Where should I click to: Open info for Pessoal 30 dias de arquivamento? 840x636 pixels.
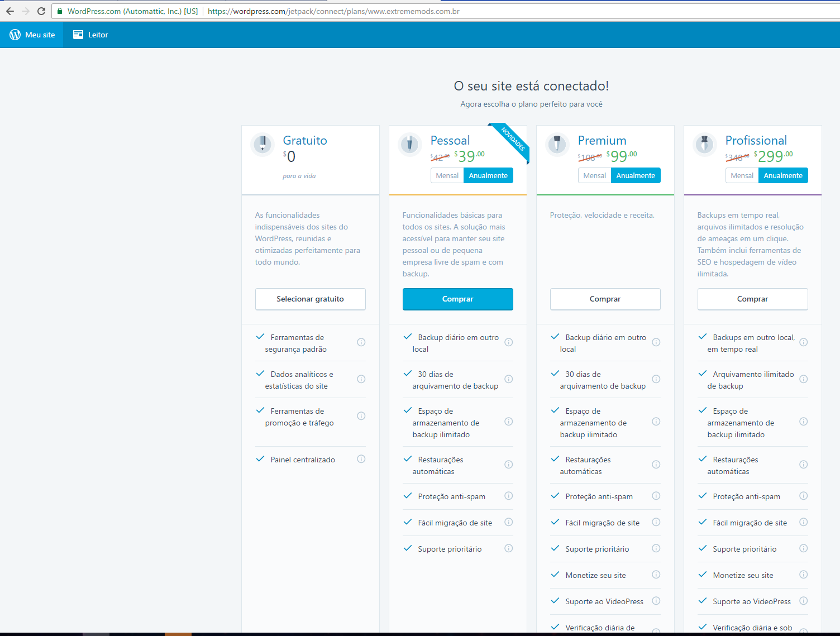pyautogui.click(x=509, y=379)
